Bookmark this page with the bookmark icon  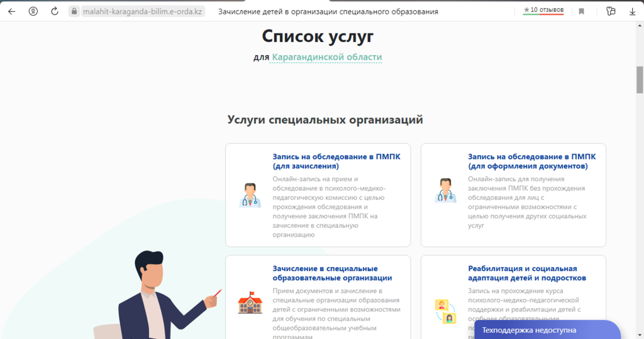click(581, 11)
